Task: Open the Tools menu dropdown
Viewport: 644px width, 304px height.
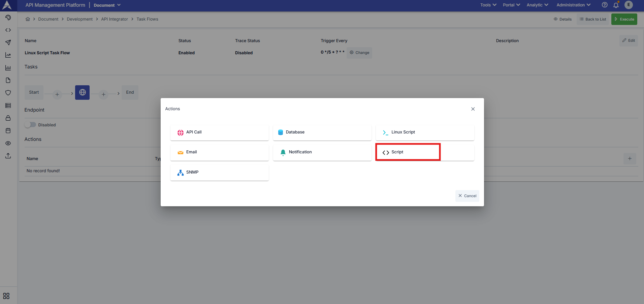Action: point(488,5)
